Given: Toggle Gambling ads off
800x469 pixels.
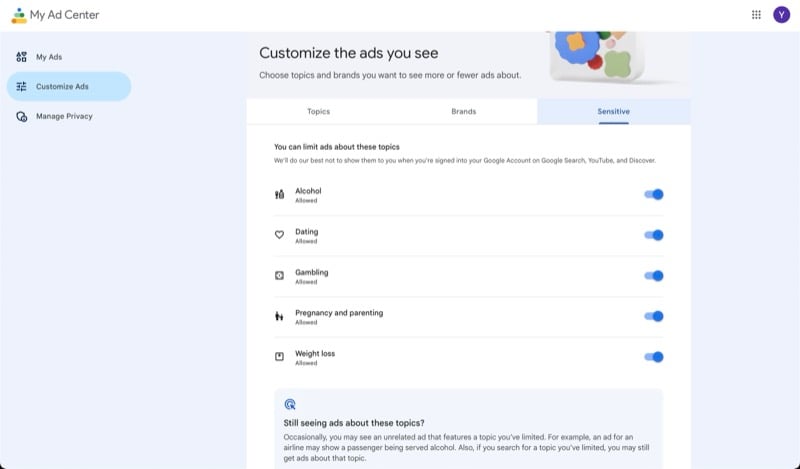Looking at the screenshot, I should pos(654,276).
